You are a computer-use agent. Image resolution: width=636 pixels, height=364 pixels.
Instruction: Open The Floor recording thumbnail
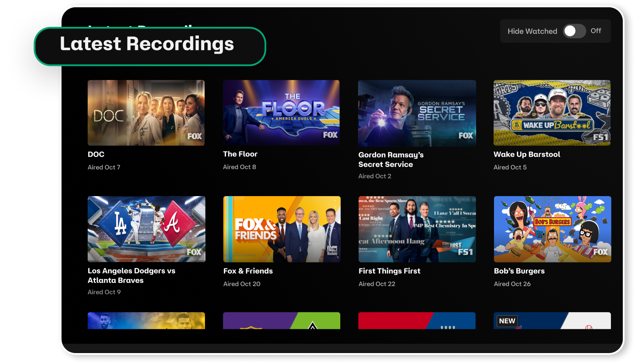tap(281, 112)
